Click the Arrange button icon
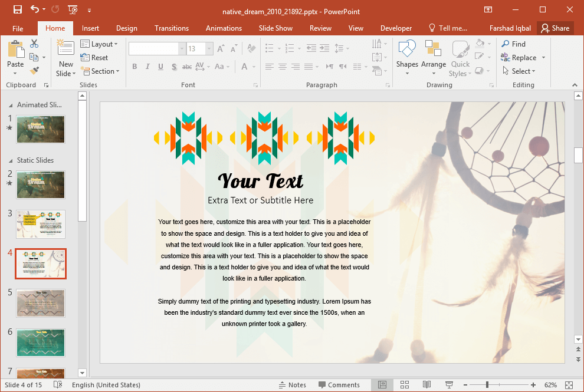Image resolution: width=584 pixels, height=392 pixels. (434, 58)
